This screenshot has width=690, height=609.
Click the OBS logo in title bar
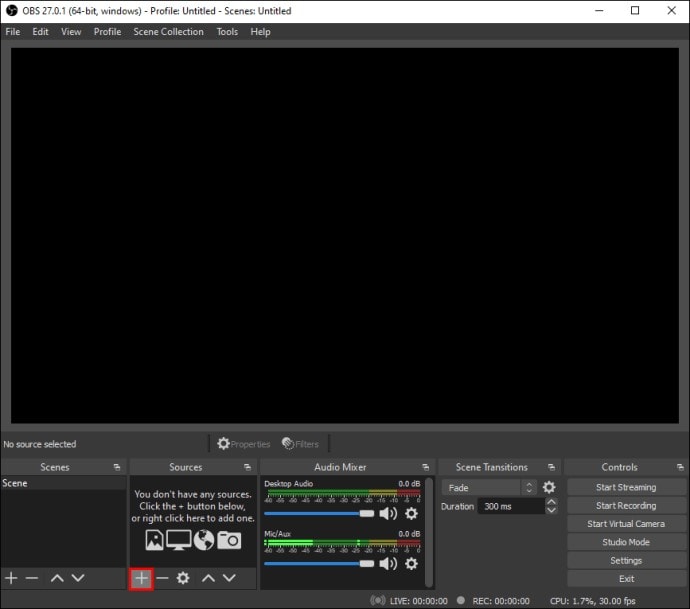tap(11, 11)
